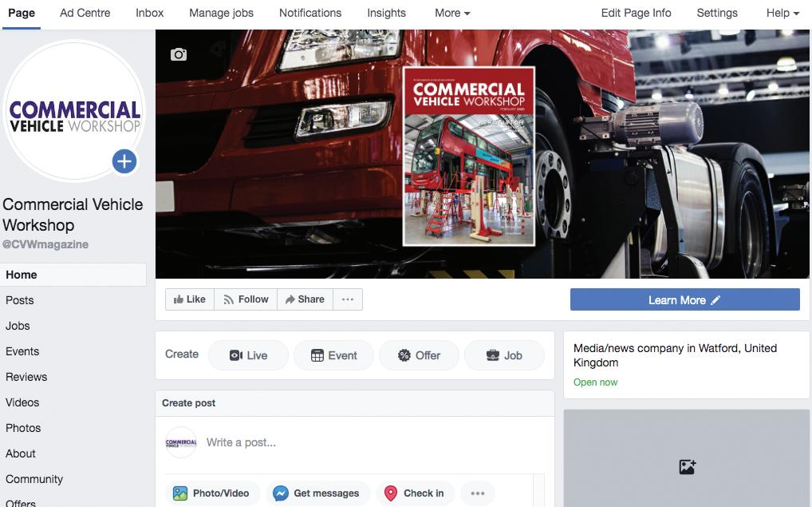Click the @CVWmagazine username
This screenshot has height=507, width=812.
click(45, 244)
